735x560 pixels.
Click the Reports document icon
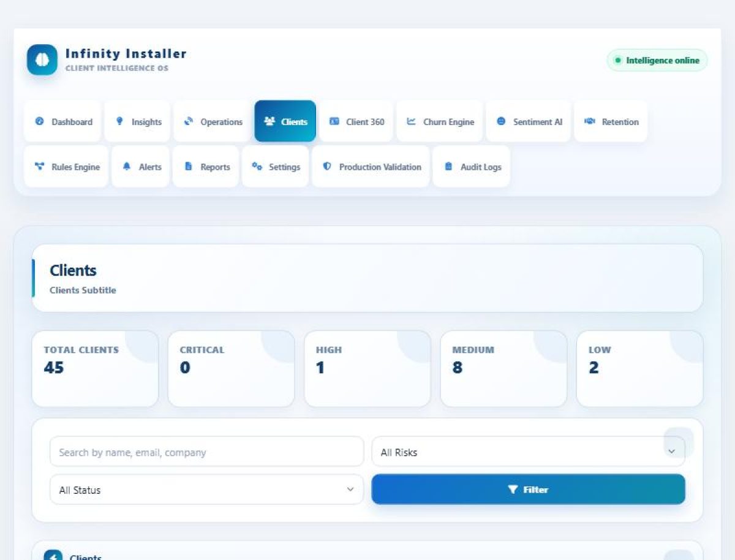click(189, 166)
